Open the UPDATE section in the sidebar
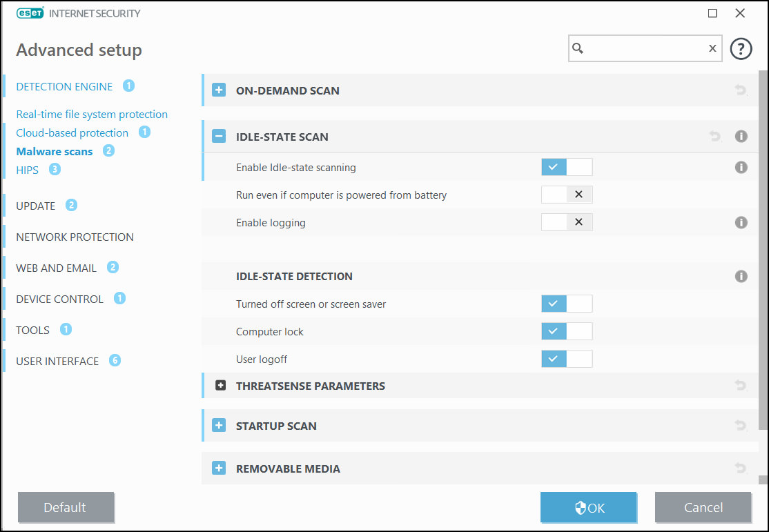The height and width of the screenshot is (532, 769). pyautogui.click(x=36, y=205)
